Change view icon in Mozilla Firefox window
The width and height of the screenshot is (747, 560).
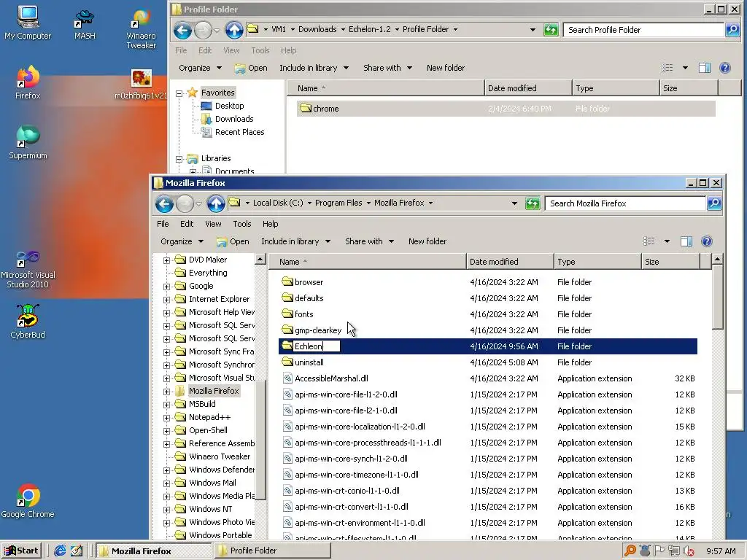click(649, 241)
